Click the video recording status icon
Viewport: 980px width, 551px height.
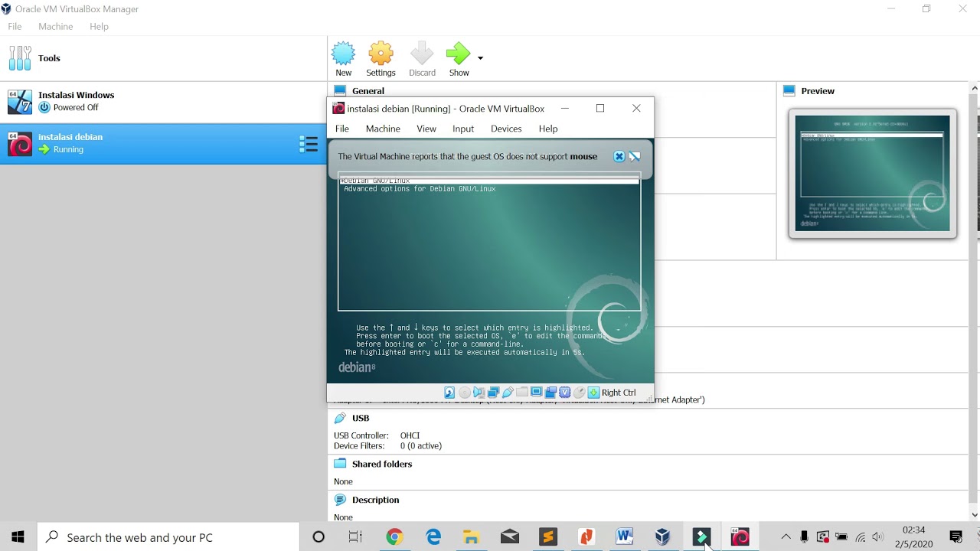coord(550,393)
